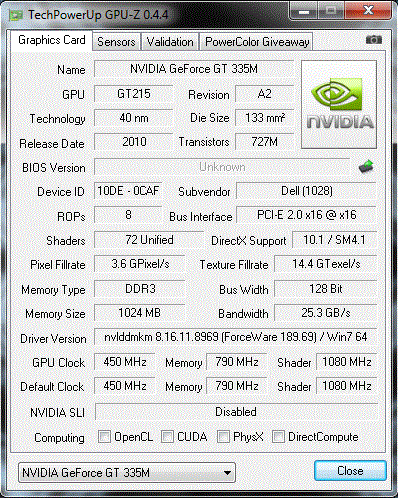The height and width of the screenshot is (498, 398).
Task: Click the NVIDIA SLI field showing Disabled
Action: (236, 412)
